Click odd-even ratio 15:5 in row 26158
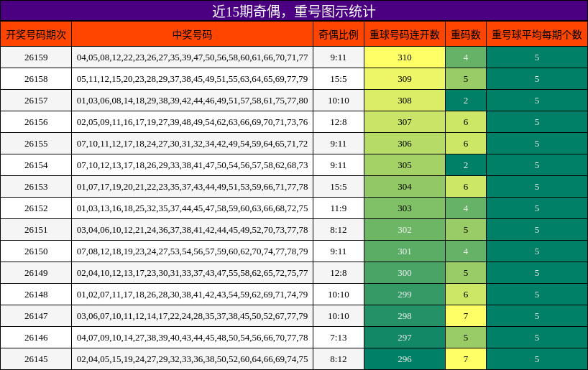This screenshot has height=370, width=588. (x=339, y=79)
